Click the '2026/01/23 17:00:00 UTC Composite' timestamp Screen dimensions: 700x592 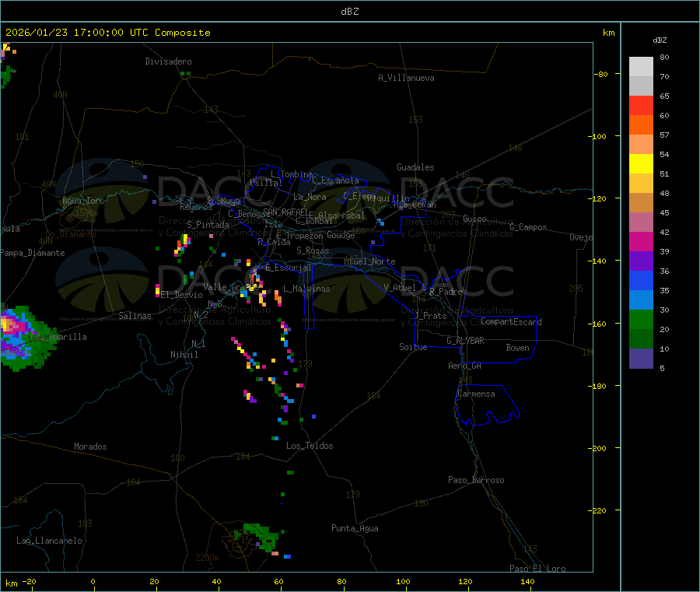[107, 33]
